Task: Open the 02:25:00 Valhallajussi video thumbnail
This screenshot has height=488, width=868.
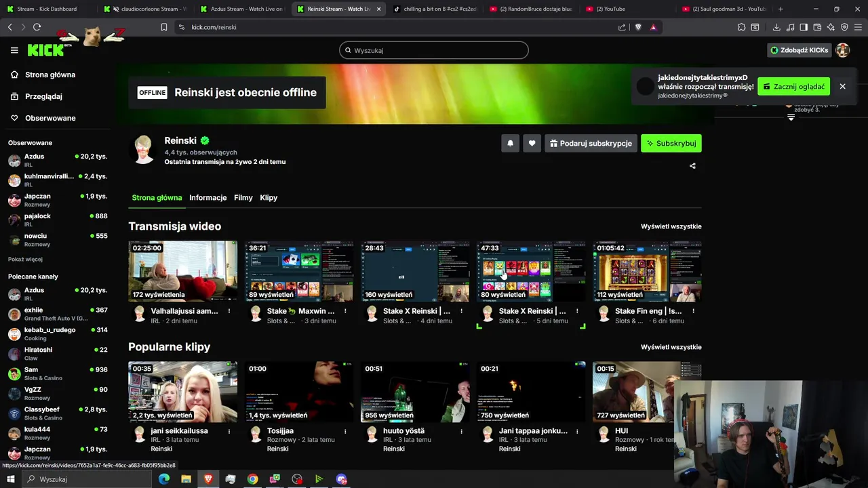Action: click(x=183, y=271)
